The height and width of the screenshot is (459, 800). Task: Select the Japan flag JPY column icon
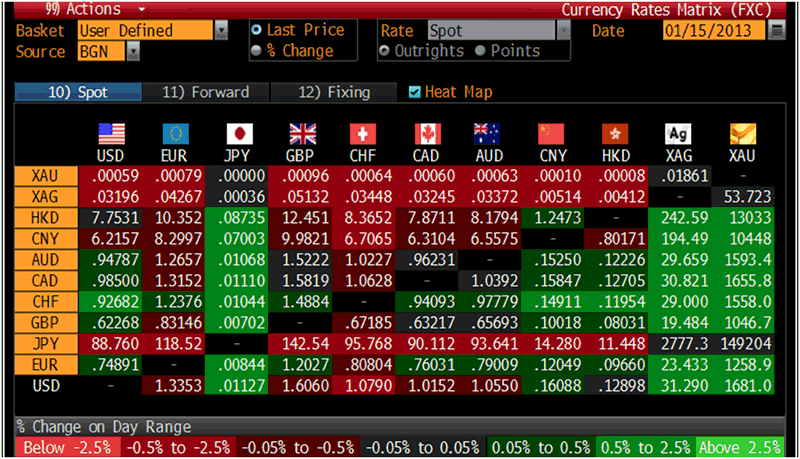(239, 134)
